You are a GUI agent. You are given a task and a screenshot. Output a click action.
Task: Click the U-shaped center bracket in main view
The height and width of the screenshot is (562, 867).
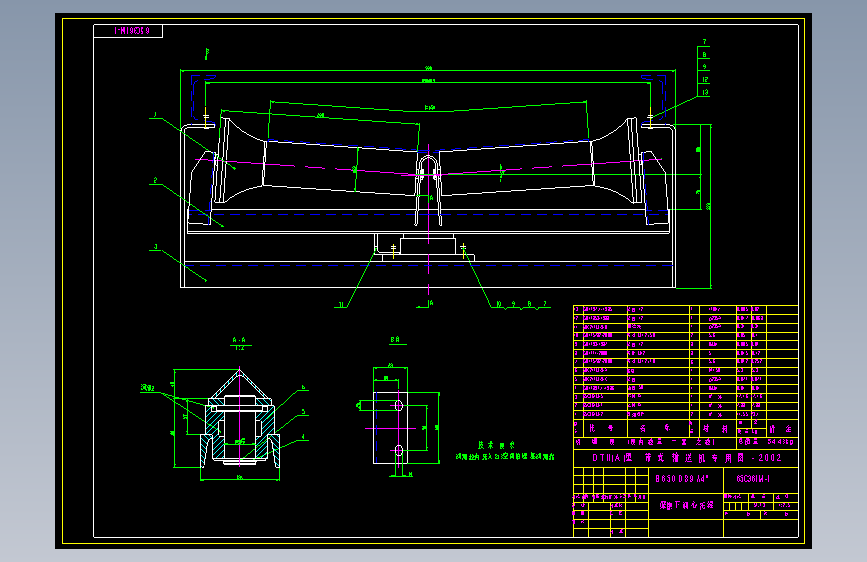pos(429,190)
